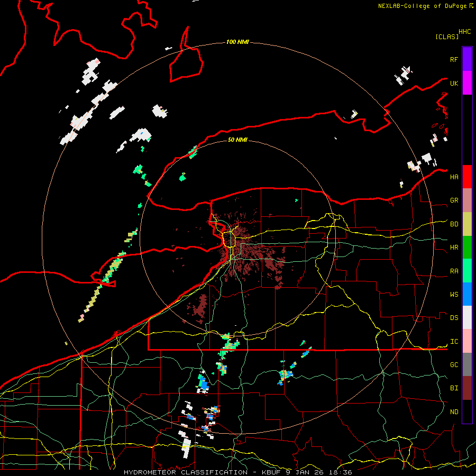Click the WS legend label

454,295
